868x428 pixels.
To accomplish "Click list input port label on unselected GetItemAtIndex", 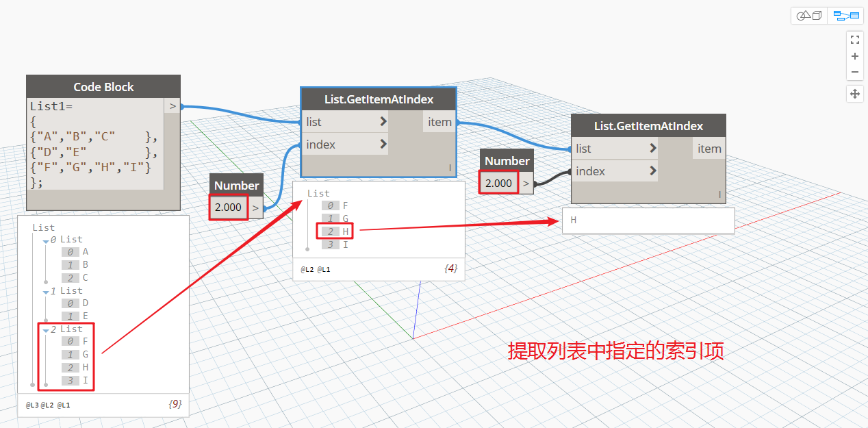I will click(x=584, y=149).
